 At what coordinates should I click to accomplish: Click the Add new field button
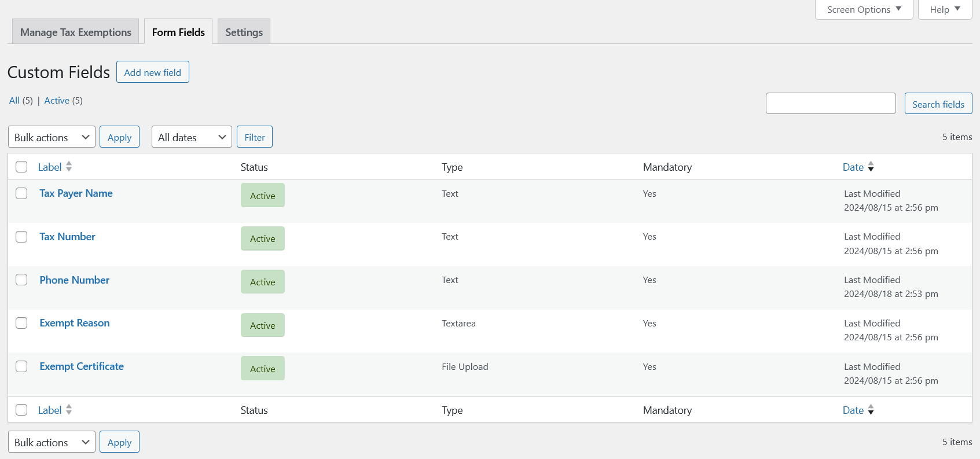point(153,72)
